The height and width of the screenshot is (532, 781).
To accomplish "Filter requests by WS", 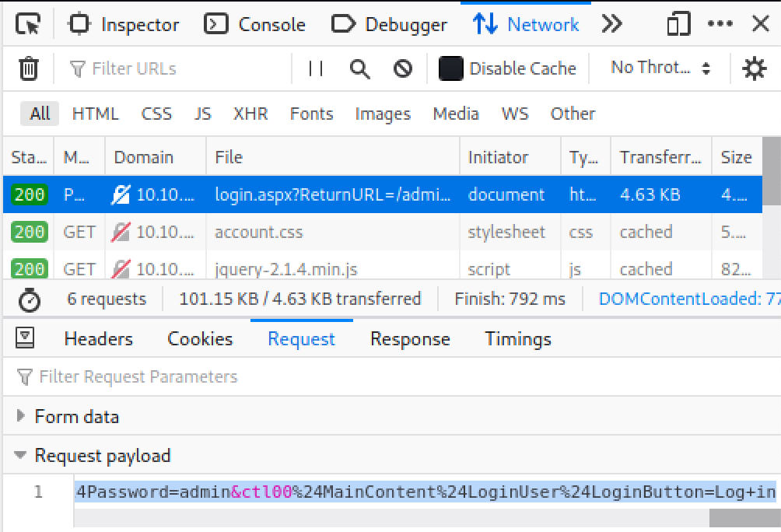I will tap(515, 114).
